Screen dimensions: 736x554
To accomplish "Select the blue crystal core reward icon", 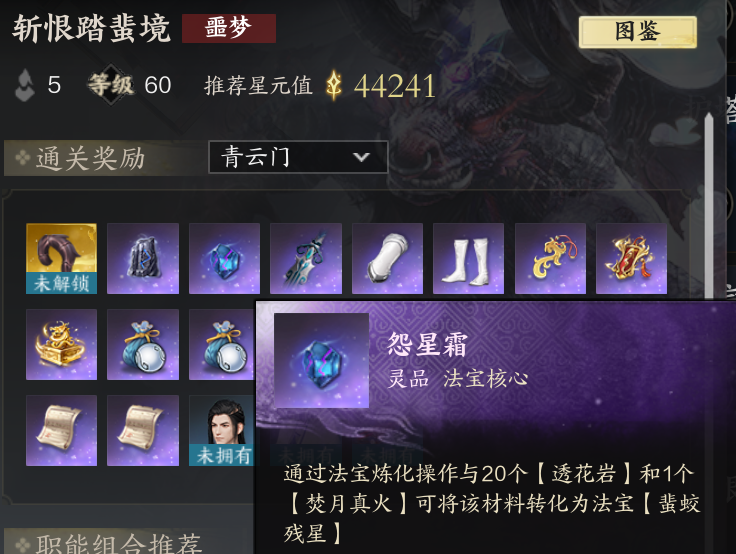I will tap(224, 259).
